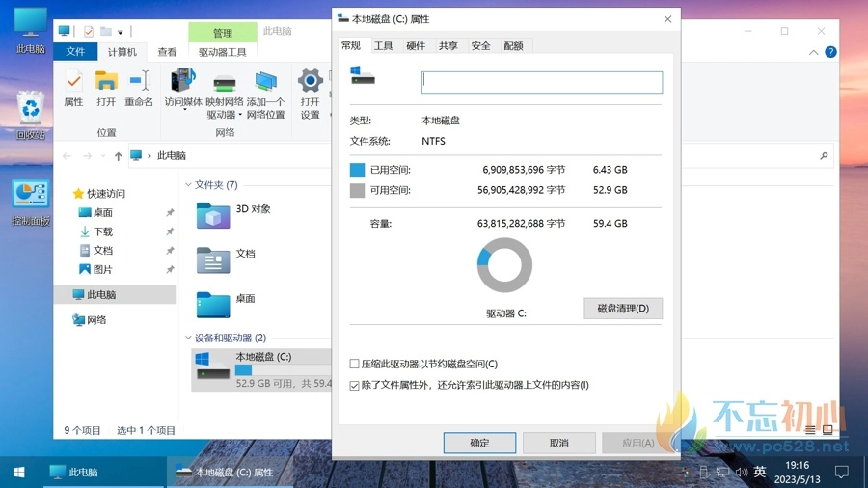
Task: Select the Desktop (桌面) folder in the file pane
Action: tap(226, 305)
